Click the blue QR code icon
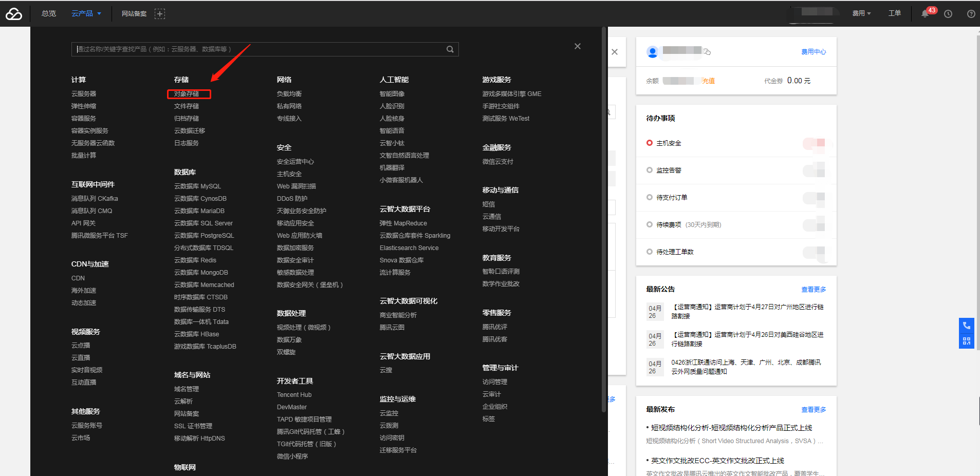Image resolution: width=980 pixels, height=476 pixels. point(967,341)
